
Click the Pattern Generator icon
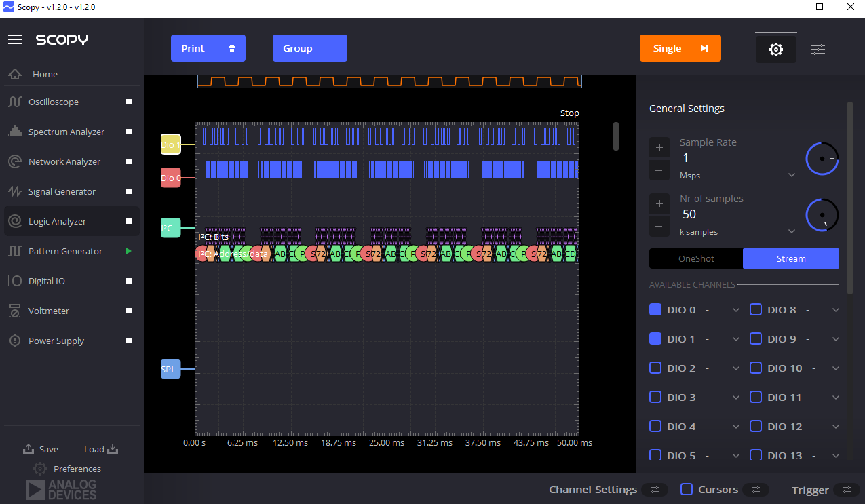[x=15, y=251]
